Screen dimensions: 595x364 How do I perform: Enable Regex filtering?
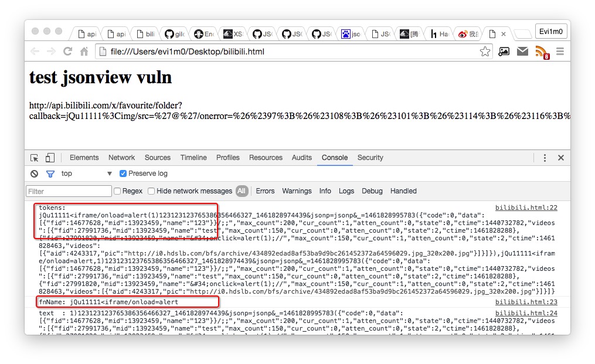point(117,191)
